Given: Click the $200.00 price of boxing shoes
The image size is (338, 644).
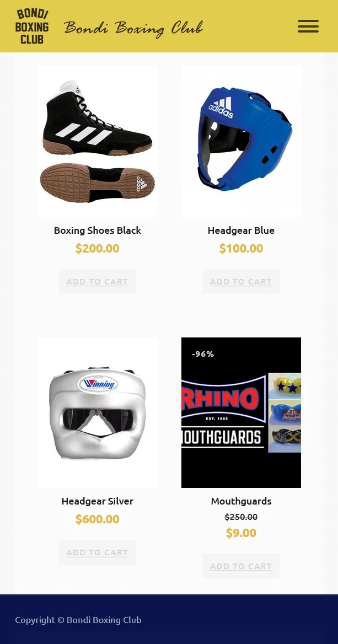Looking at the screenshot, I should tap(98, 249).
